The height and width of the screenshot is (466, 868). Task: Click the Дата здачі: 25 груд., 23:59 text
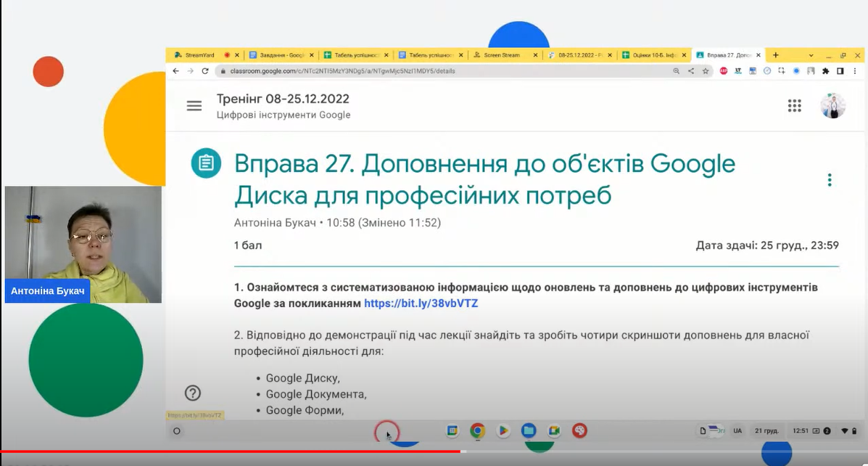[767, 245]
